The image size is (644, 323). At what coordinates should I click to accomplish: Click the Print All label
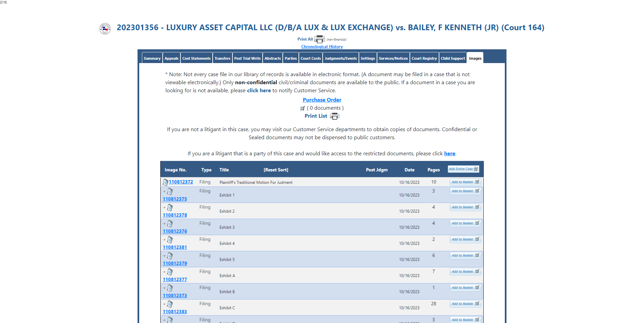click(305, 39)
